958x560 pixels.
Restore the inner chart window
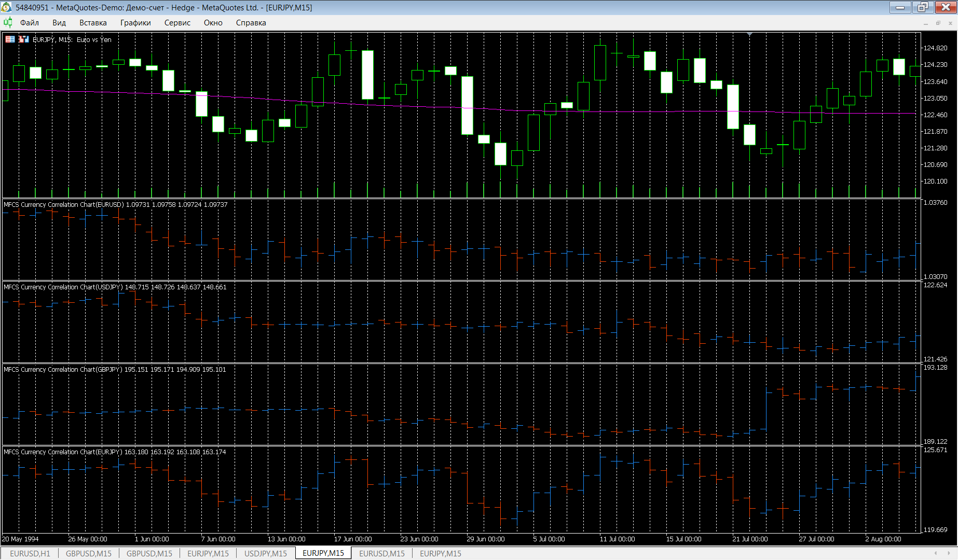click(x=938, y=23)
